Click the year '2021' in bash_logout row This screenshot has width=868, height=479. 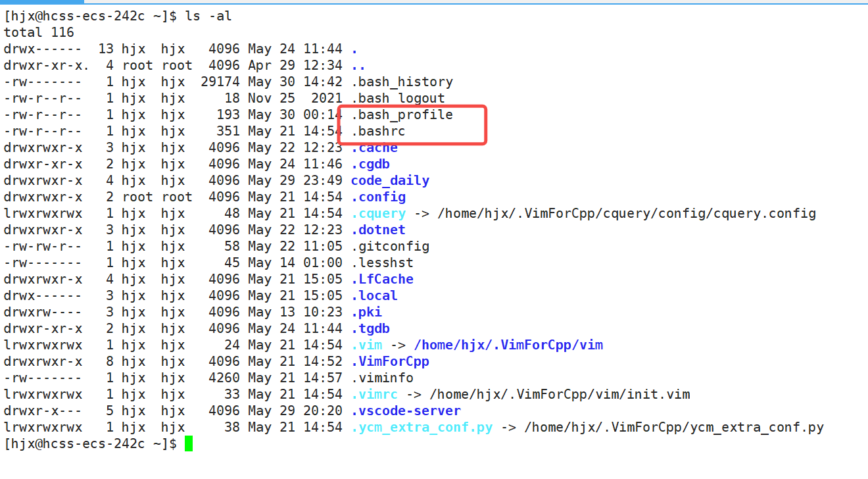[x=327, y=99]
